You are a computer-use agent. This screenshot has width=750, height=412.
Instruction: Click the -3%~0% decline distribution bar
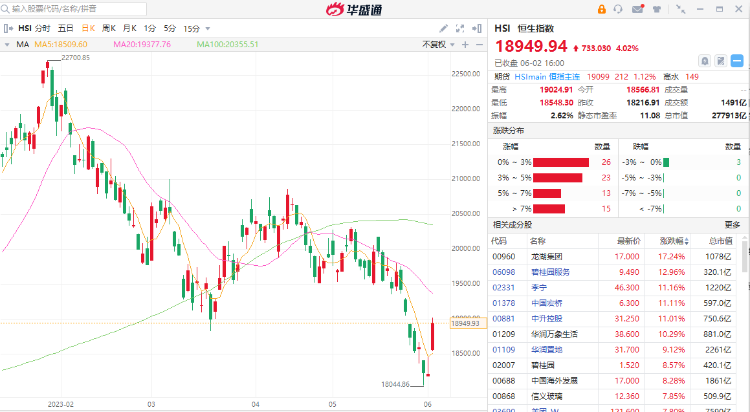(666, 162)
